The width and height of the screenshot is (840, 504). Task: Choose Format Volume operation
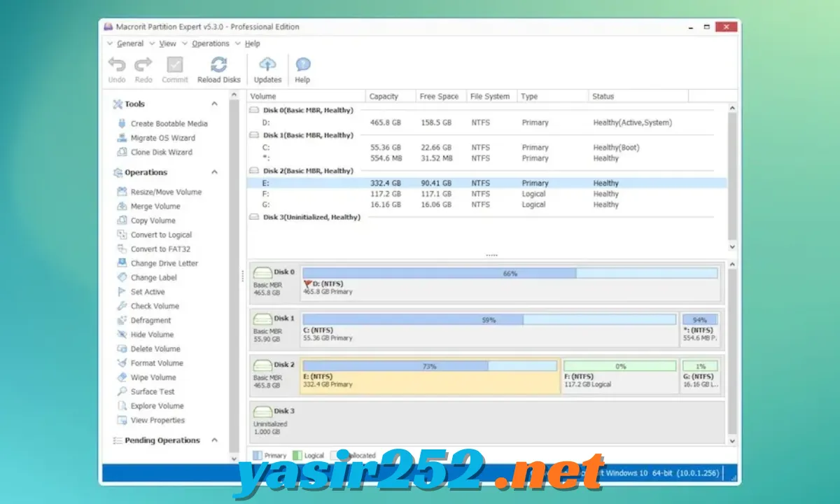(x=157, y=363)
